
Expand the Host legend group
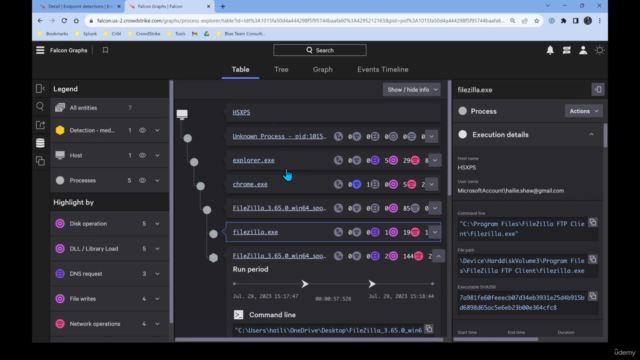(157, 155)
